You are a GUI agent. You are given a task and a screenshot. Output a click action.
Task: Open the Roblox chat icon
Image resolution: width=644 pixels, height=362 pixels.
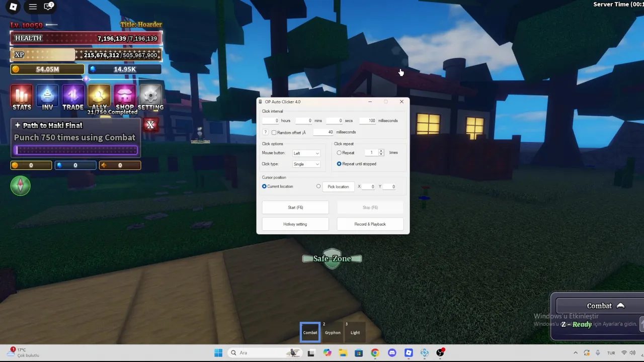click(49, 7)
